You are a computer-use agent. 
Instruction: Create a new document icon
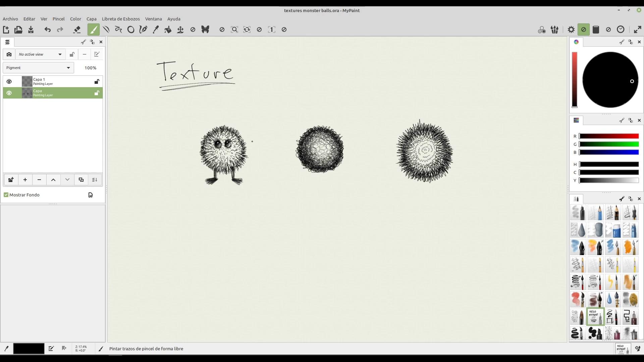pyautogui.click(x=6, y=29)
